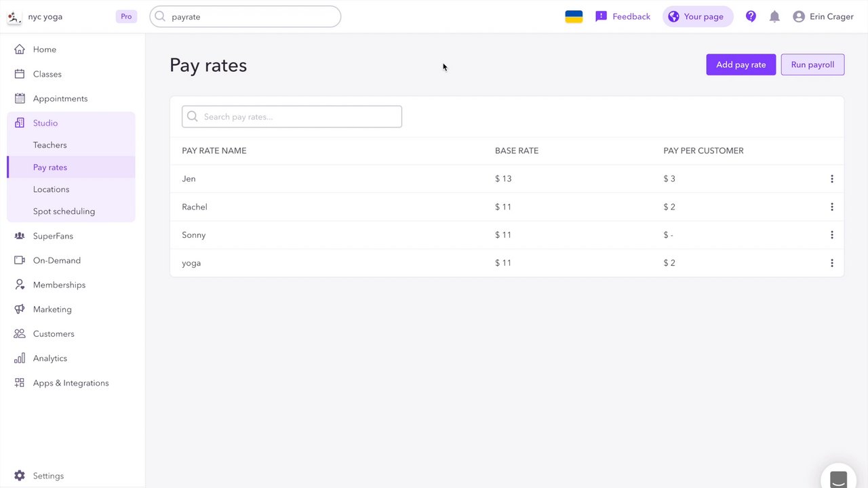Click the nyc yoga studio logo
This screenshot has height=488, width=868.
coord(14,17)
